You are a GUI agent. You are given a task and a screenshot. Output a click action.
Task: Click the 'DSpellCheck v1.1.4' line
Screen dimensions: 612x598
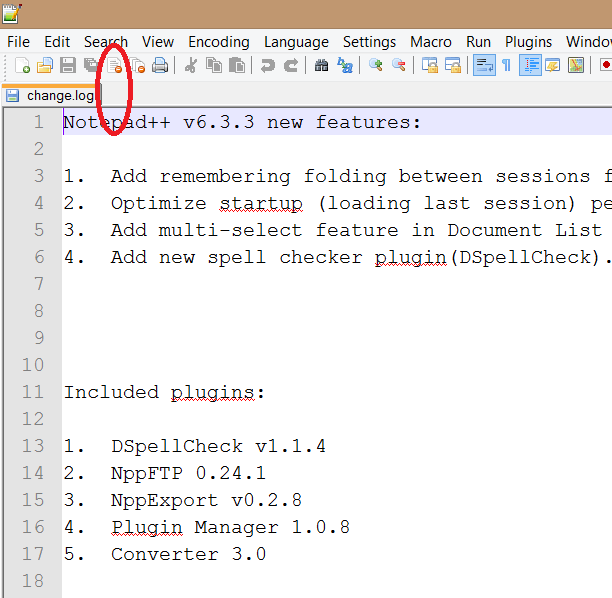[x=219, y=446]
